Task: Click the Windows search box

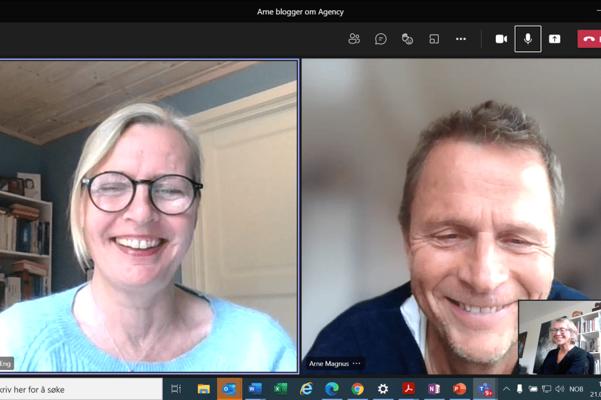Action: (x=80, y=389)
